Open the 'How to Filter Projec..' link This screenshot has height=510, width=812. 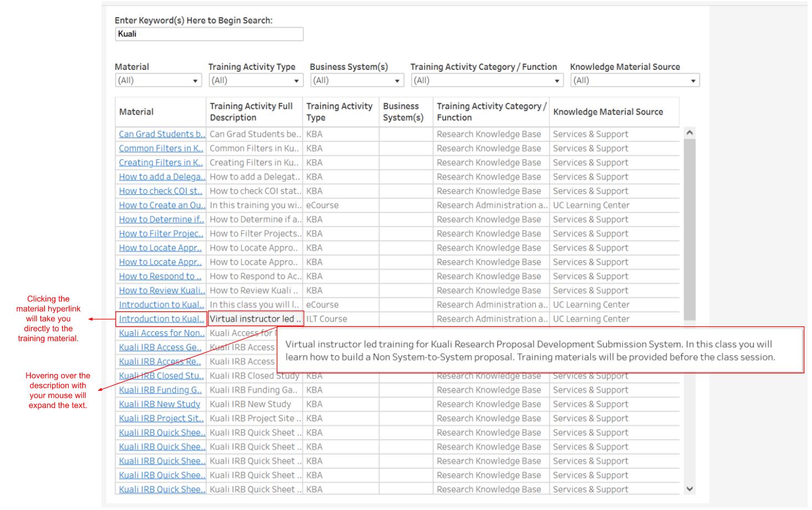[161, 234]
